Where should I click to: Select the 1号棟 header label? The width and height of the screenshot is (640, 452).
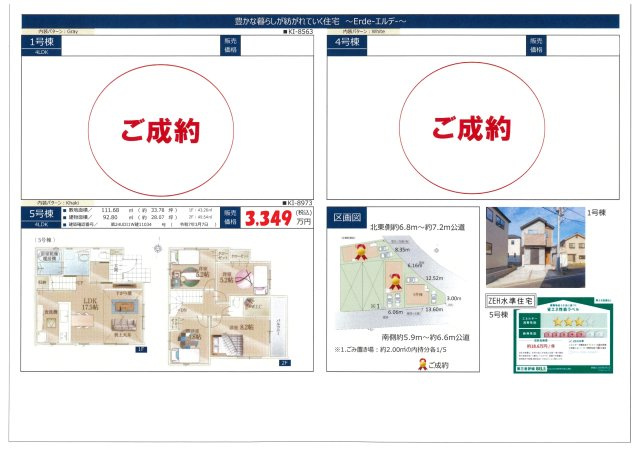[41, 42]
